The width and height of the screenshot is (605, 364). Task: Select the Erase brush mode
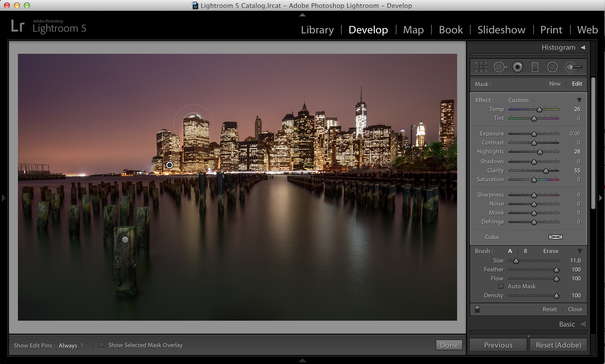click(x=551, y=251)
